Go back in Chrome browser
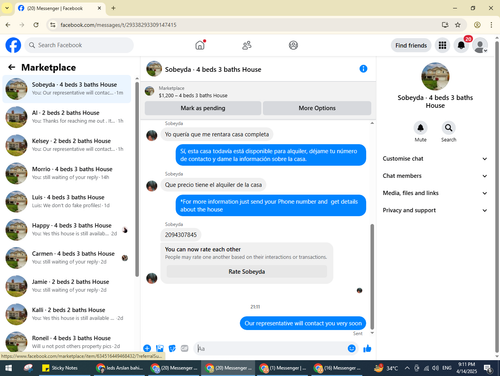 click(8, 25)
